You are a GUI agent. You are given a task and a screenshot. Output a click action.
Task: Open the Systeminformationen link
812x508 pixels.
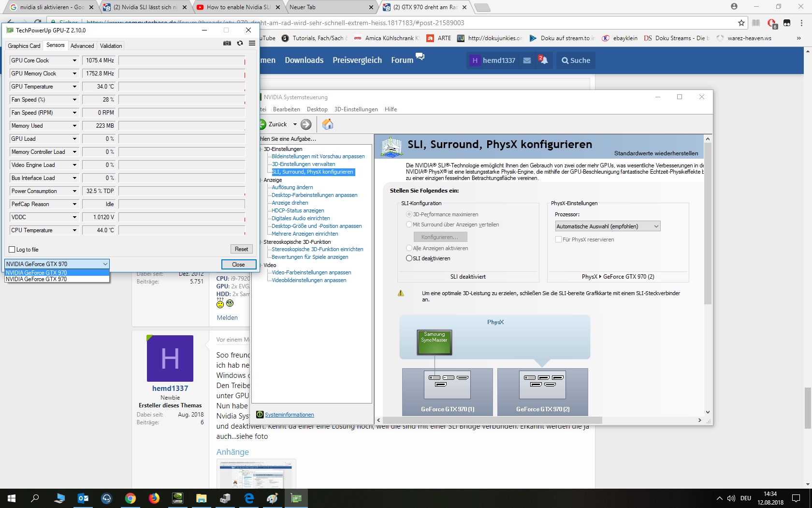[289, 415]
